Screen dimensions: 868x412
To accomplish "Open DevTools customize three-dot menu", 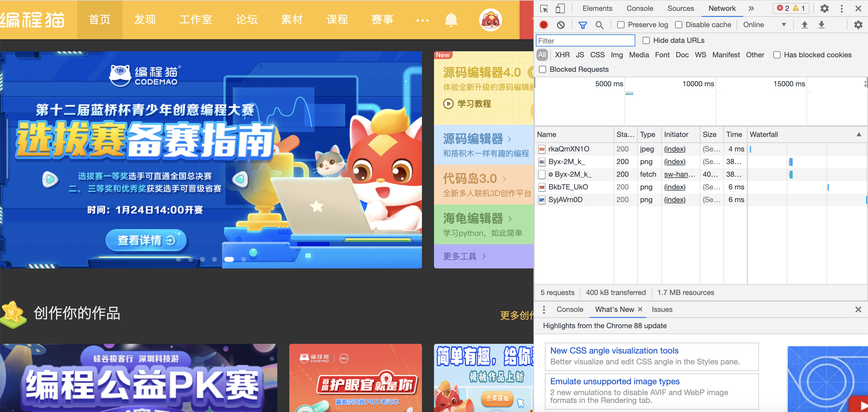I will [841, 8].
